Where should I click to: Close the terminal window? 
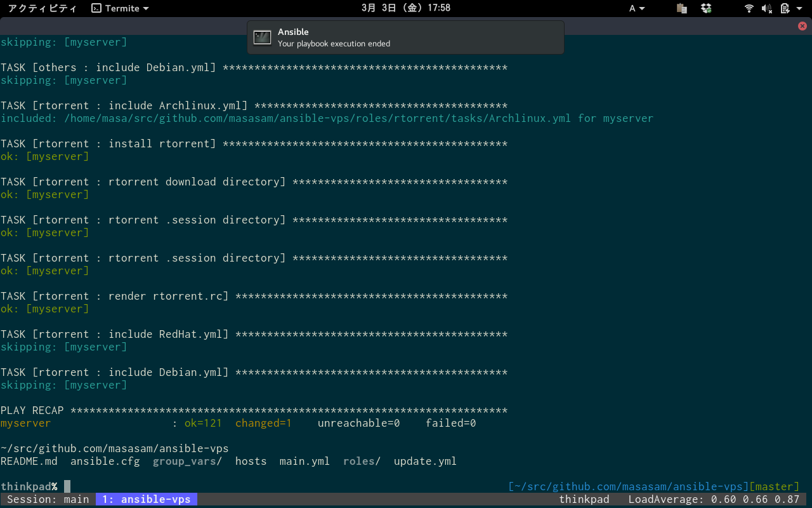[x=802, y=26]
